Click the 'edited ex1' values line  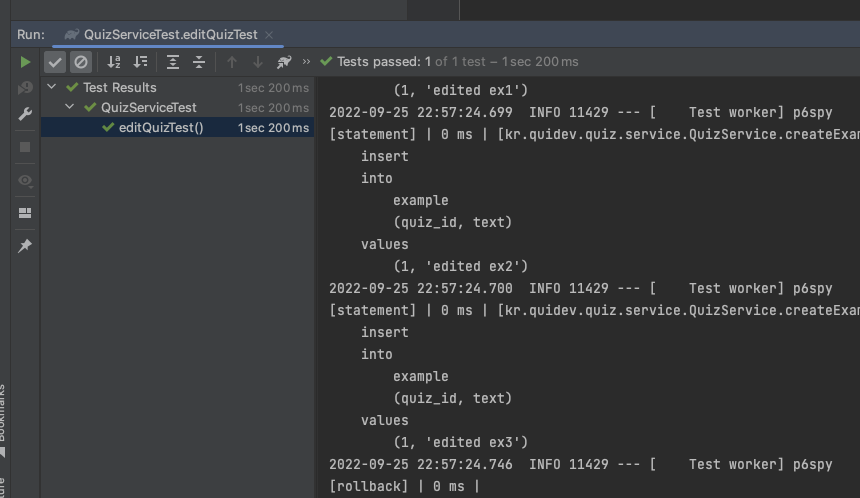click(460, 90)
